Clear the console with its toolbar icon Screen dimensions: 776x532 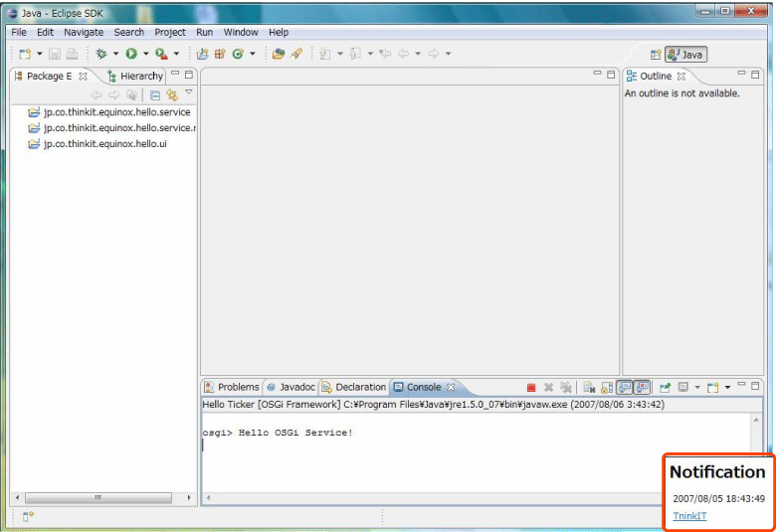[x=589, y=388]
